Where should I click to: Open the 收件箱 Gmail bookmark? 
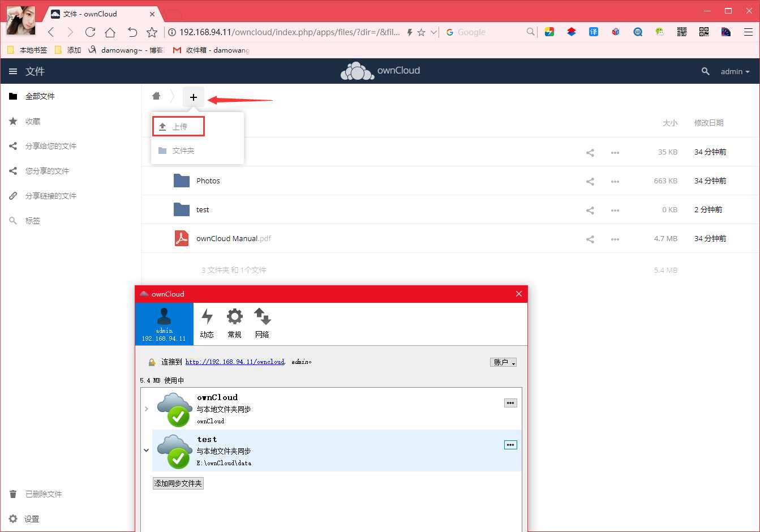tap(211, 50)
